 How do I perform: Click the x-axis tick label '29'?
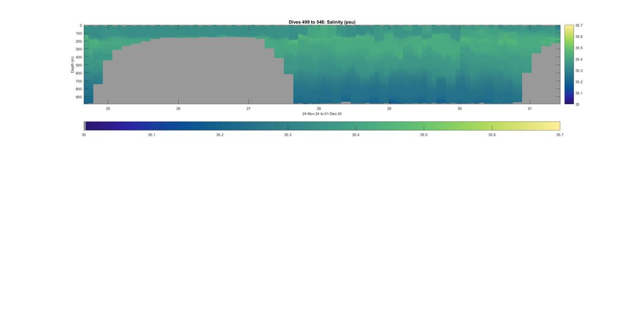click(389, 108)
